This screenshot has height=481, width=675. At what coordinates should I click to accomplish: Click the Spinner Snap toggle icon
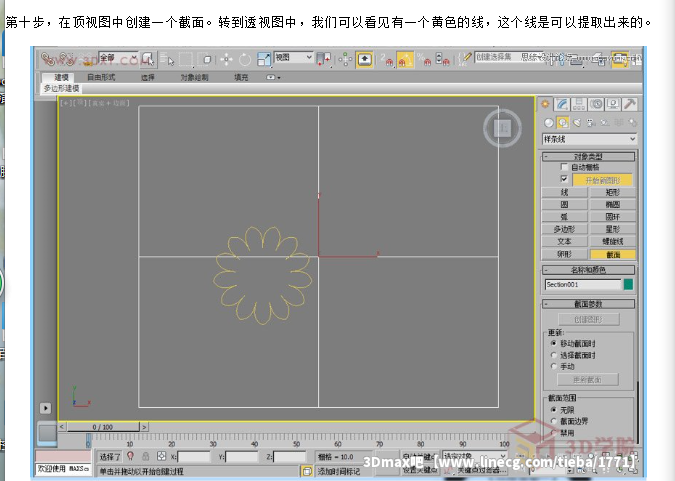[442, 59]
